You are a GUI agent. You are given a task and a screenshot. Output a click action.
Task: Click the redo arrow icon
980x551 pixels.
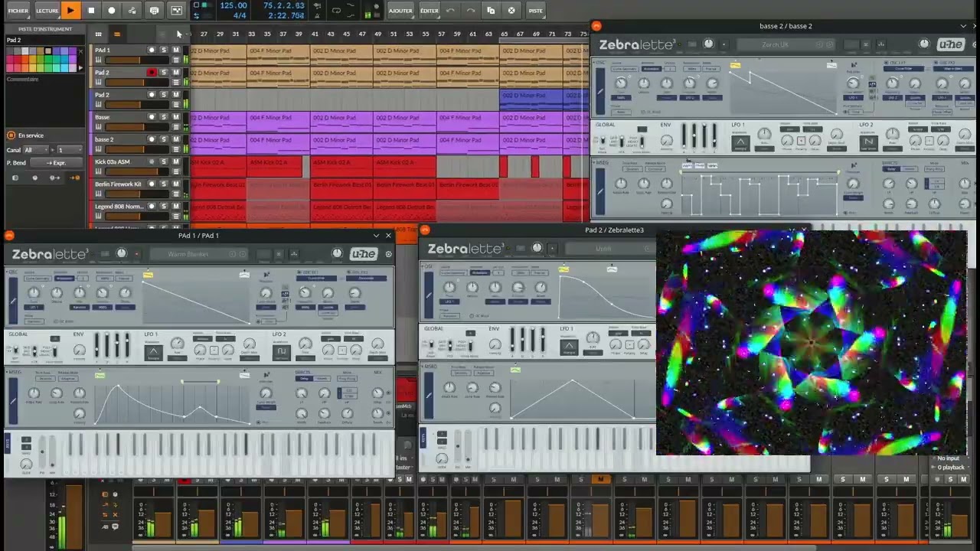[x=471, y=11]
